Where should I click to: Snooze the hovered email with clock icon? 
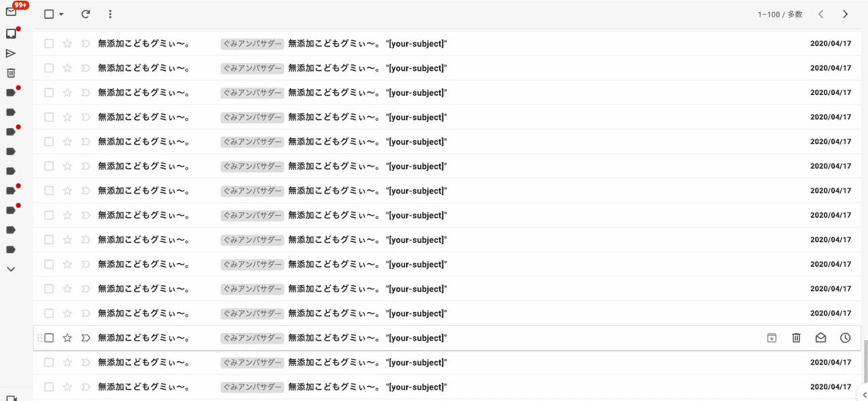(x=845, y=338)
